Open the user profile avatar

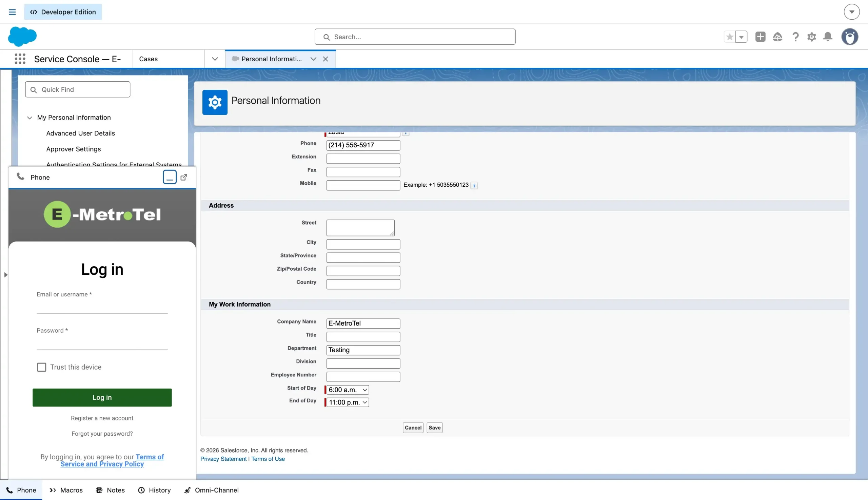point(849,37)
